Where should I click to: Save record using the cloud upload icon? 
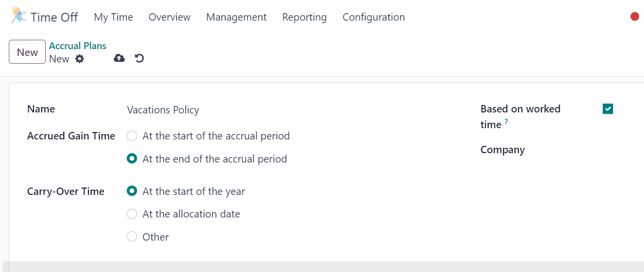tap(119, 58)
